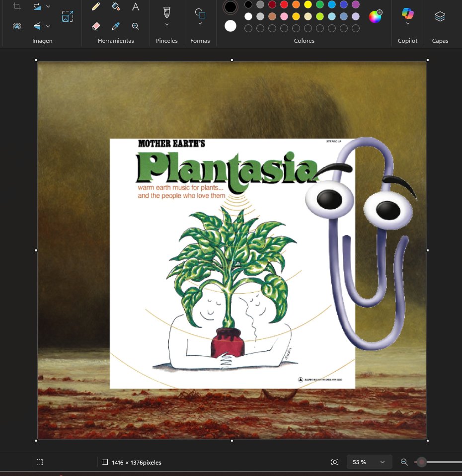Pick the pink color swatch
462x476 pixels.
pyautogui.click(x=284, y=16)
